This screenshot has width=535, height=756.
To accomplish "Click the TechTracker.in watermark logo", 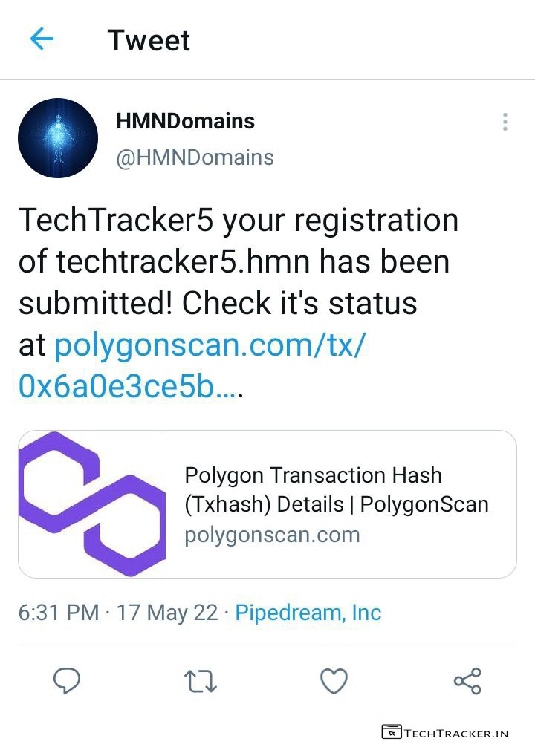I will tap(445, 733).
